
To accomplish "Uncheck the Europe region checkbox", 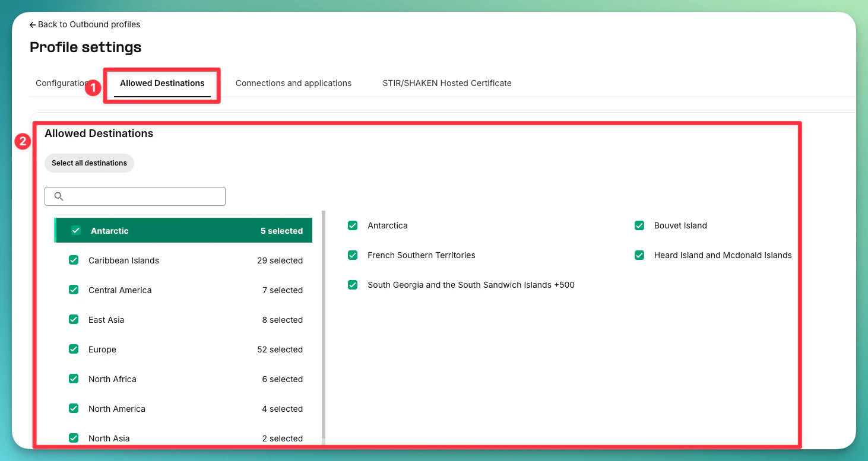I will pyautogui.click(x=73, y=349).
